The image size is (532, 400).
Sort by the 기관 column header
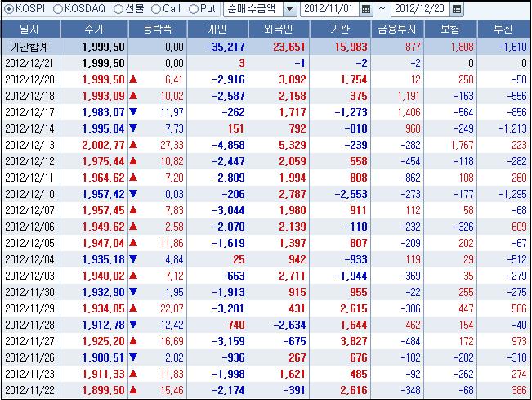pyautogui.click(x=340, y=29)
